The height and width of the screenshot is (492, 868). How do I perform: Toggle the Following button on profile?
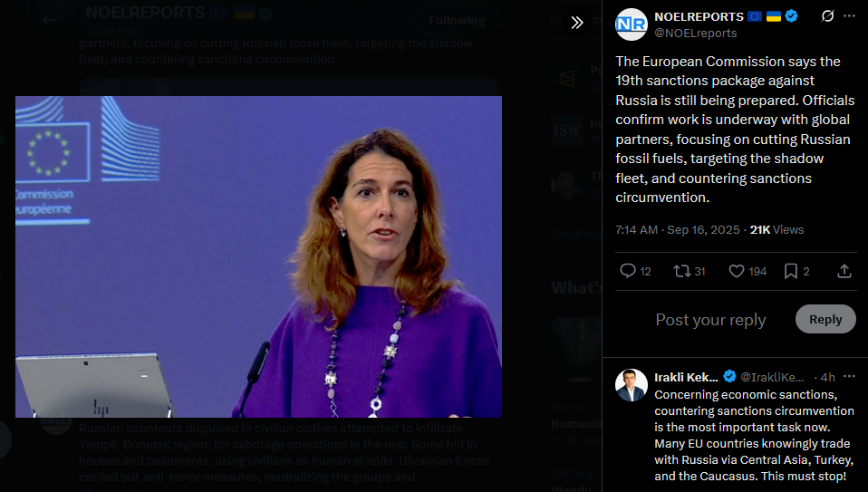point(457,21)
